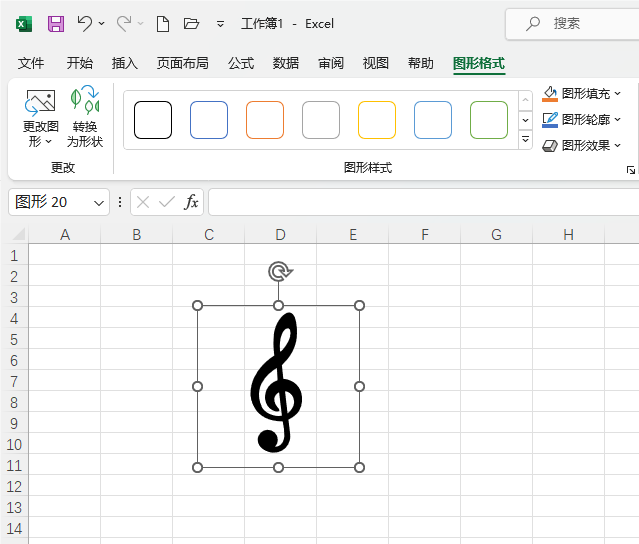This screenshot has width=639, height=544.
Task: Switch to the 插入 (Insert) tab
Action: click(125, 63)
